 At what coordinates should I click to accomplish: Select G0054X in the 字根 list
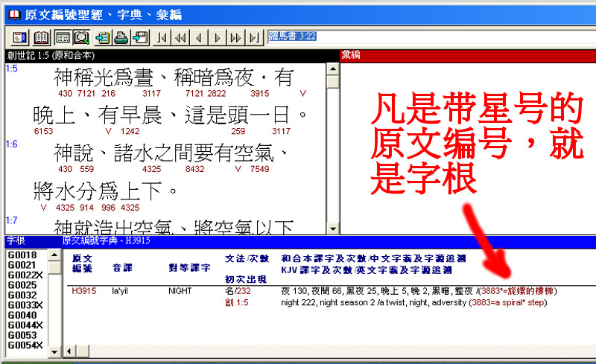25,345
